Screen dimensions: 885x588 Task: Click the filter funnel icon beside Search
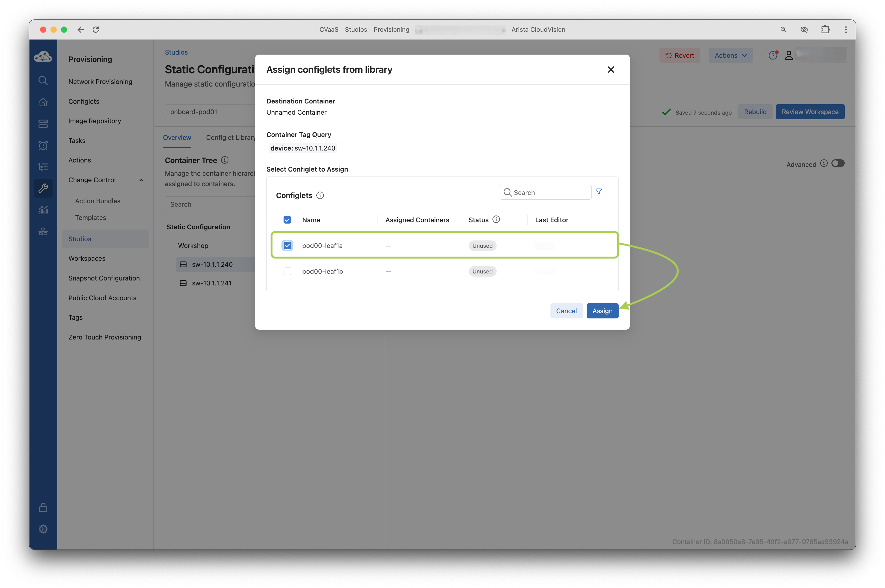pyautogui.click(x=599, y=192)
